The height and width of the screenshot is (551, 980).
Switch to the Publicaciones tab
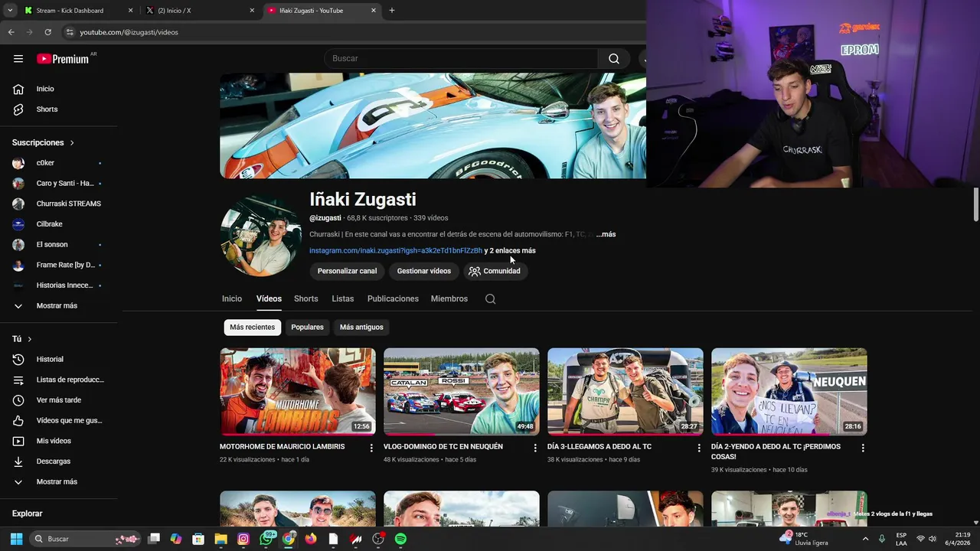point(393,298)
